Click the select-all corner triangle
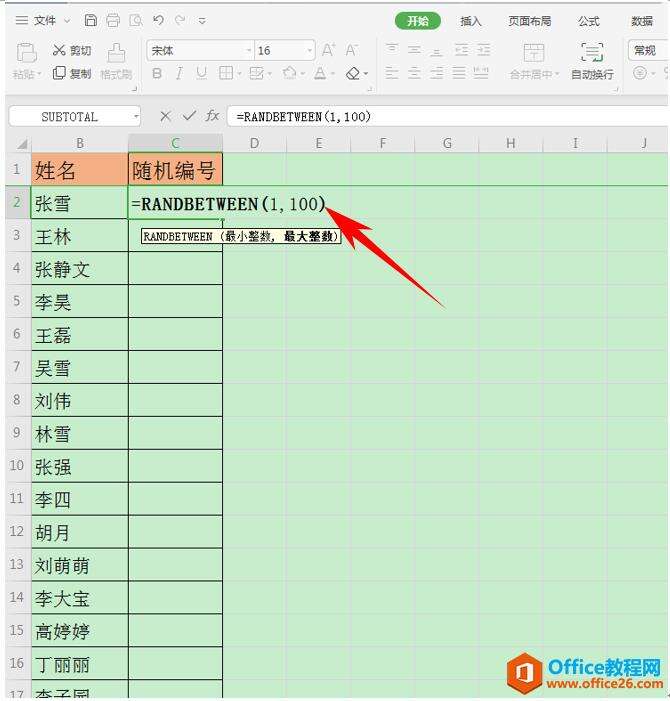This screenshot has width=670, height=701. pos(21,144)
